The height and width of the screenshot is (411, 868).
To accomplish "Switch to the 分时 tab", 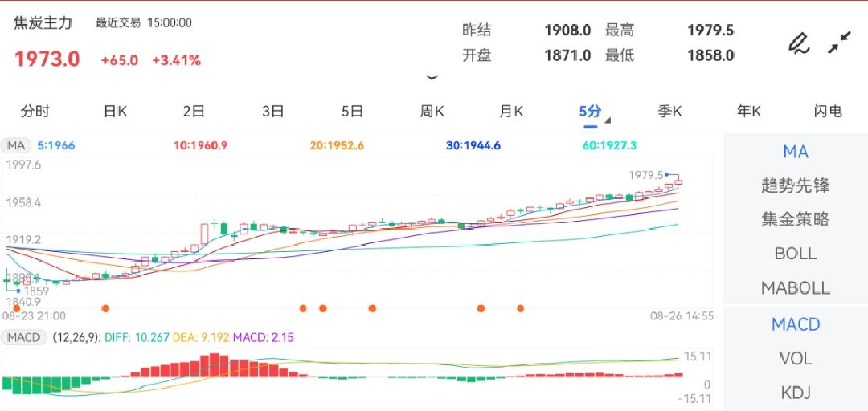I will 35,112.
